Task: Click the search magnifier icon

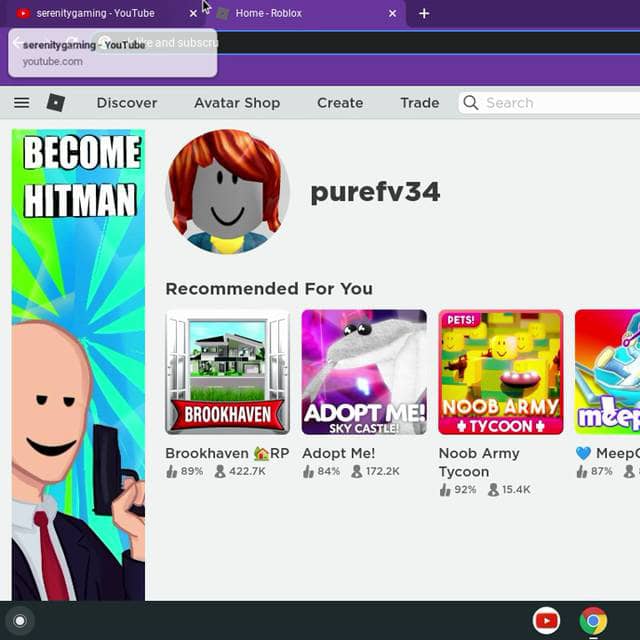Action: 471,102
